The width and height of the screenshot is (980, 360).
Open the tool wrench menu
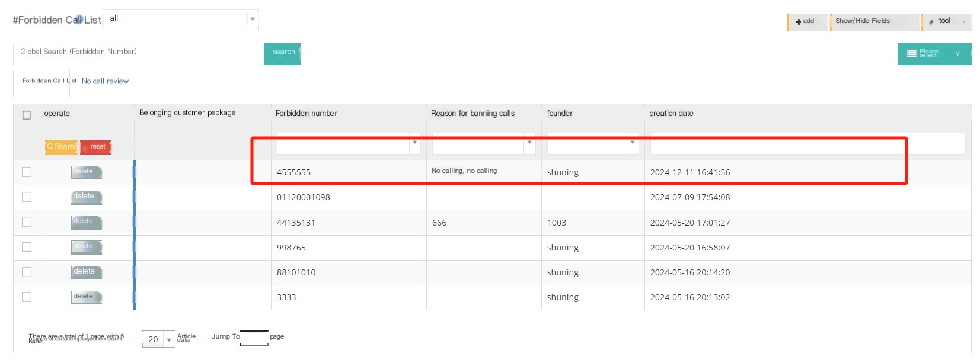947,22
